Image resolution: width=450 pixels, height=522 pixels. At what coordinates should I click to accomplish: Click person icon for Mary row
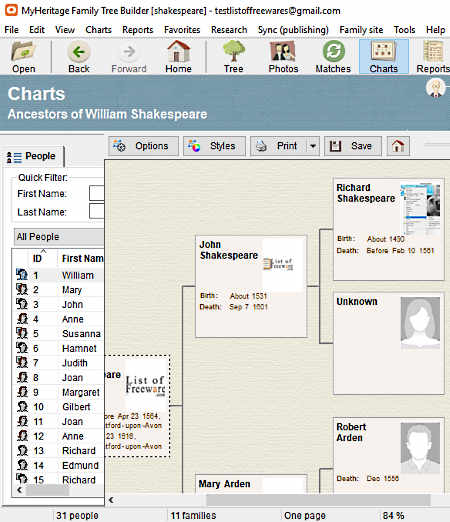coord(22,289)
